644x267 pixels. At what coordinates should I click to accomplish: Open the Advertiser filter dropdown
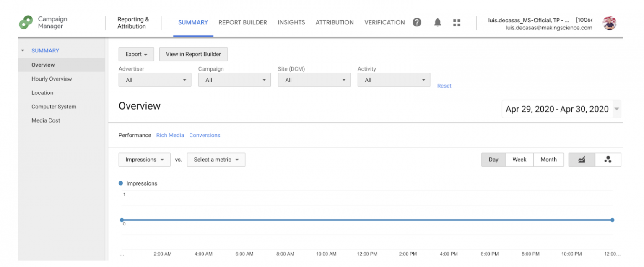pos(155,80)
